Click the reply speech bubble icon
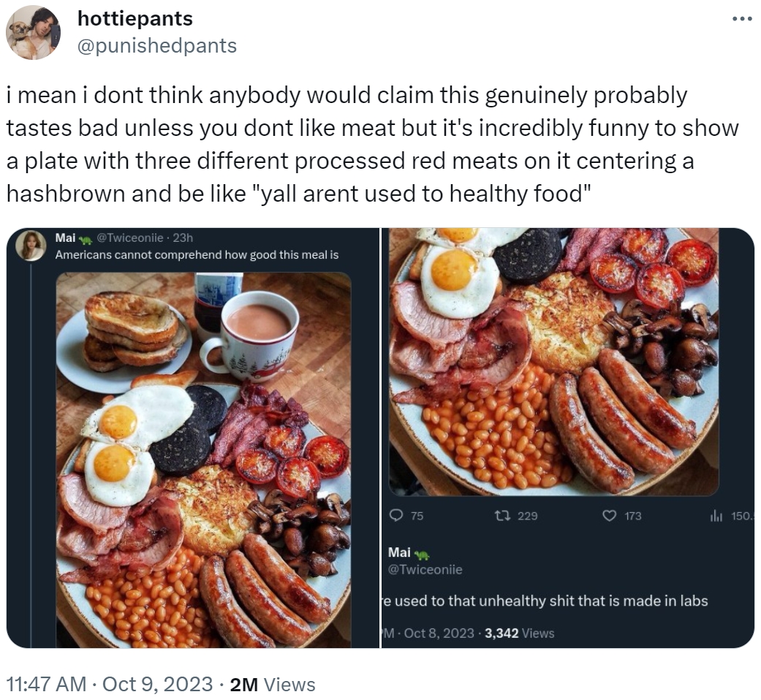Screen dimensions: 761x700 [397, 515]
